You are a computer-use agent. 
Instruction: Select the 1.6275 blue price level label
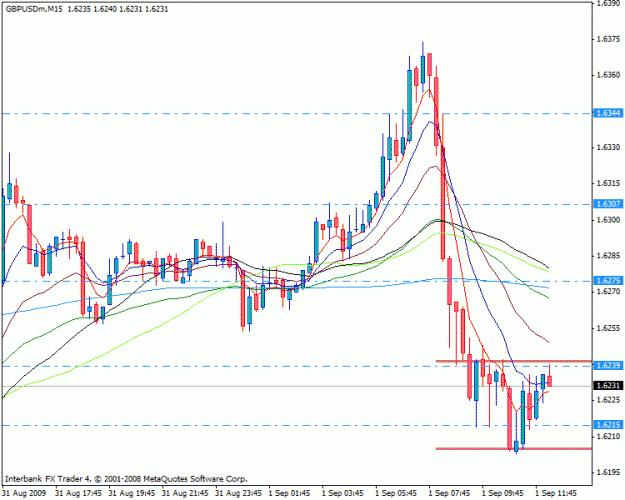[x=608, y=281]
